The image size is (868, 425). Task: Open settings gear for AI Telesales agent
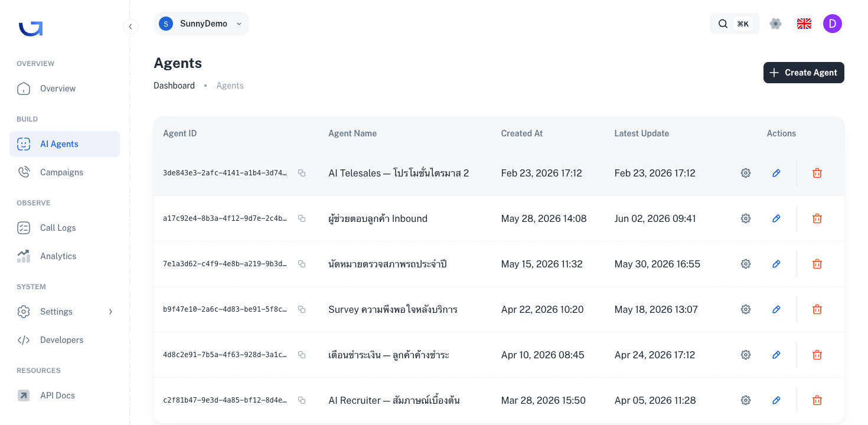click(746, 173)
